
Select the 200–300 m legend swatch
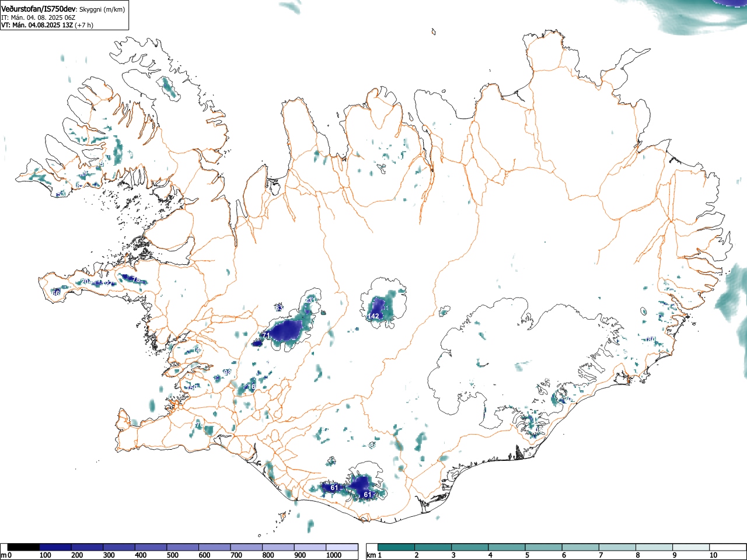[88, 547]
